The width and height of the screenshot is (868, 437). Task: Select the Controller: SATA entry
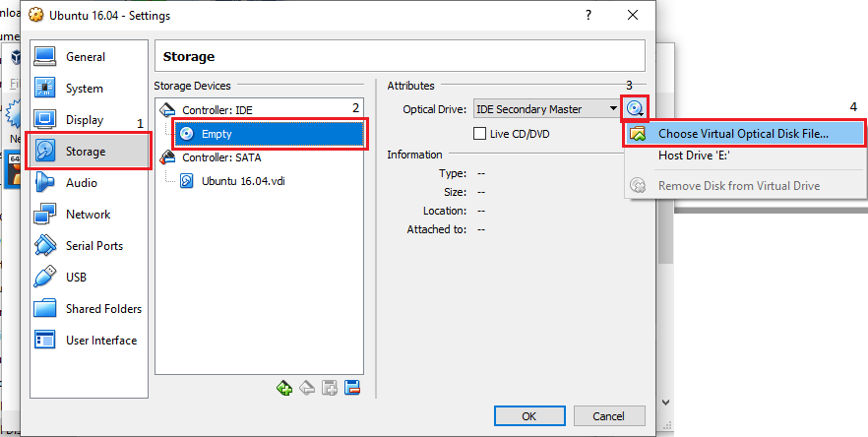pos(259,157)
